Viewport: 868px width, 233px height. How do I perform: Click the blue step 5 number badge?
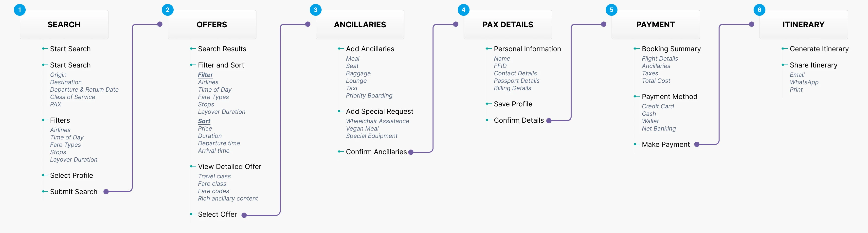(611, 10)
